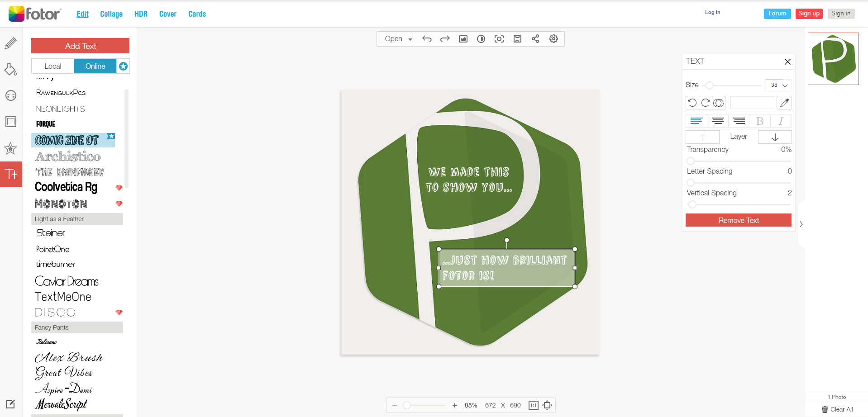
Task: Click the Sign up button
Action: 809,14
